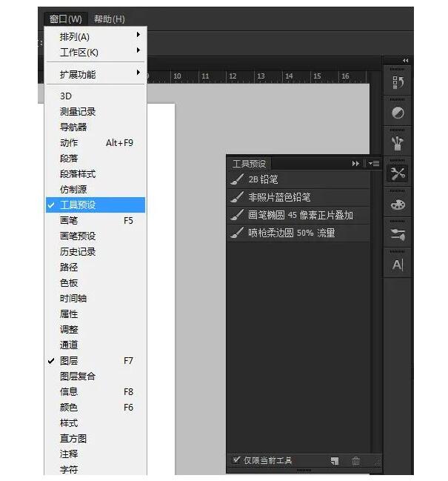Choose 画笔预设 menu item
Image resolution: width=448 pixels, height=481 pixels.
(96, 236)
